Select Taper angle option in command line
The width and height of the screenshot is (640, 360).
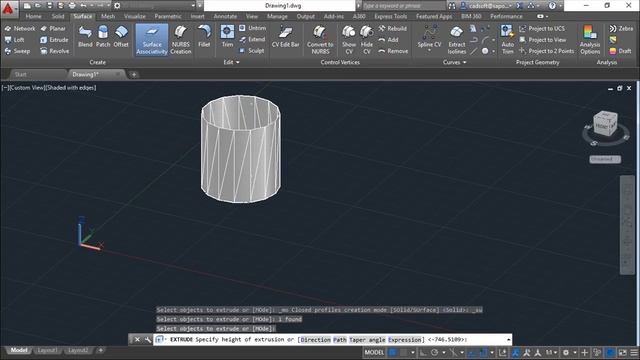tap(367, 340)
